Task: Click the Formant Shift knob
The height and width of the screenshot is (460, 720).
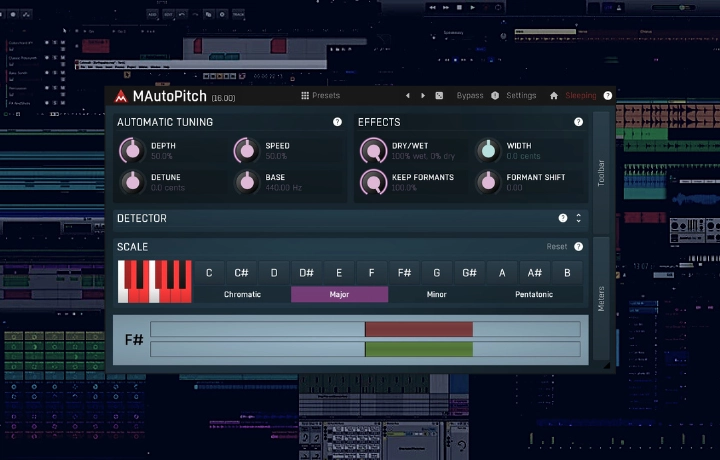Action: pos(488,182)
